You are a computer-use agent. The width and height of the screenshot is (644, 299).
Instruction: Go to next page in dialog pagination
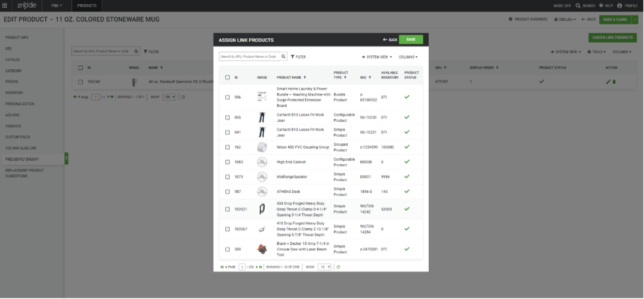(256, 267)
